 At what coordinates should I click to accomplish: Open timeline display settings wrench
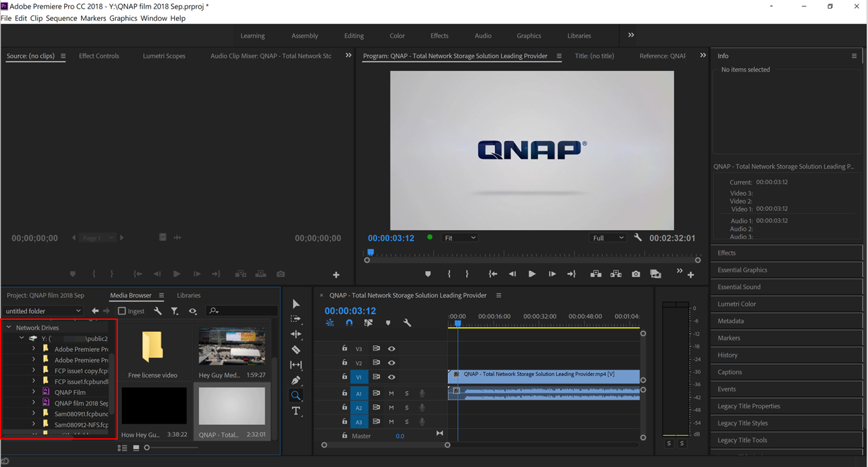tap(407, 323)
